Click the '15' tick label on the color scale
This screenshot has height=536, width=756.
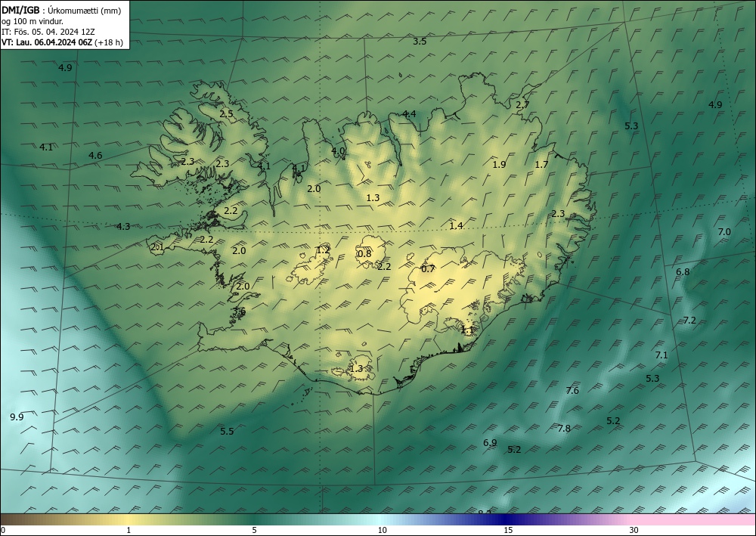pos(508,531)
